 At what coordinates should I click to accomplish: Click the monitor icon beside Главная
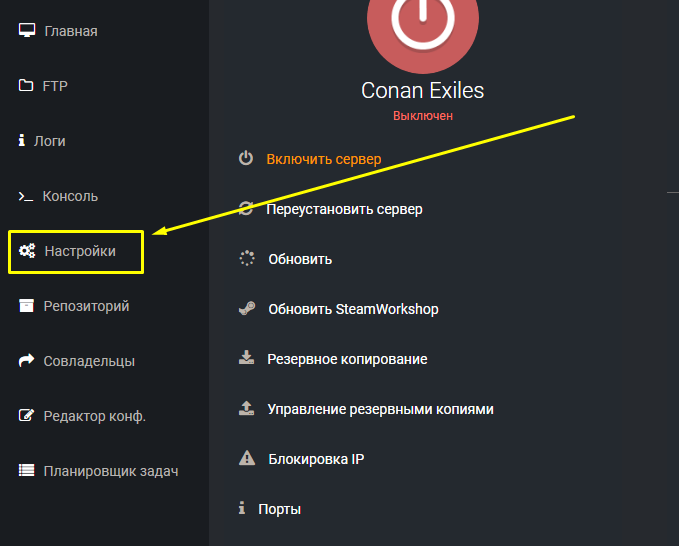[27, 30]
